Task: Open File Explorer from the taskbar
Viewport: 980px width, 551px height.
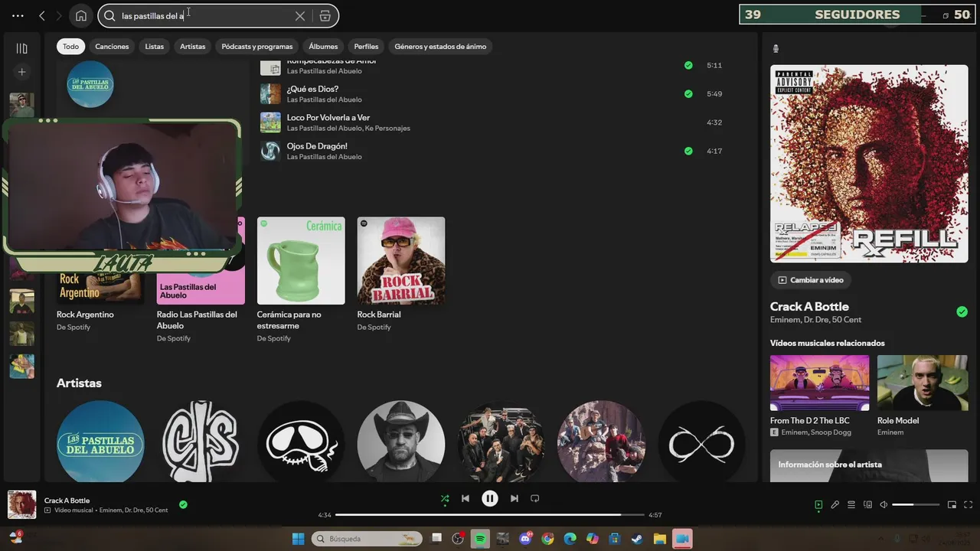Action: click(659, 539)
